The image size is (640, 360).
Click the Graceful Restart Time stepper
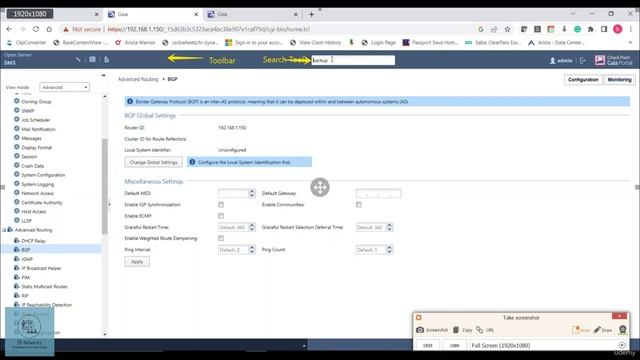click(x=252, y=227)
